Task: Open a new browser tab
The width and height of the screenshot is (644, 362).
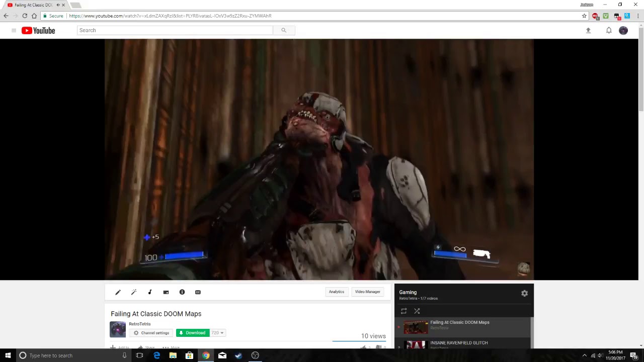Action: tap(75, 5)
